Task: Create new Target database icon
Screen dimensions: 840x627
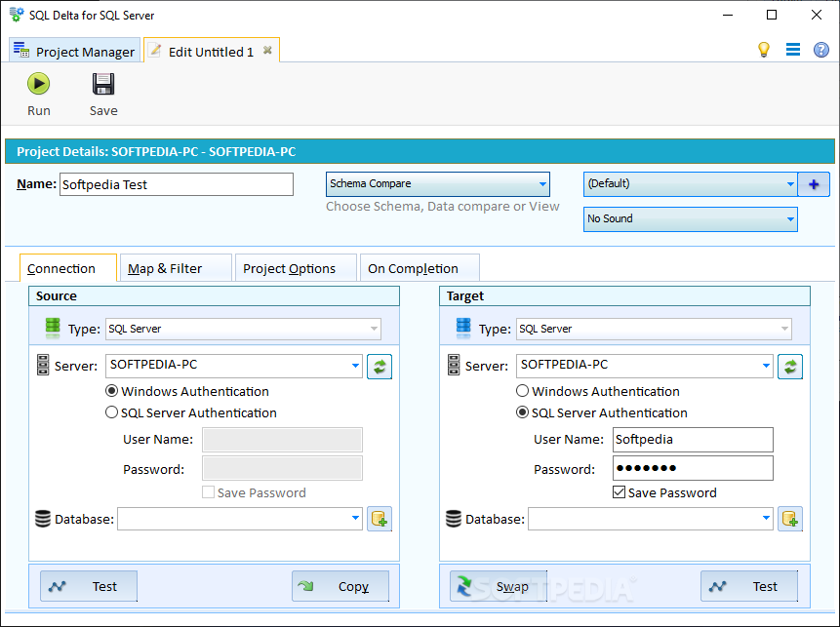Action: point(790,519)
